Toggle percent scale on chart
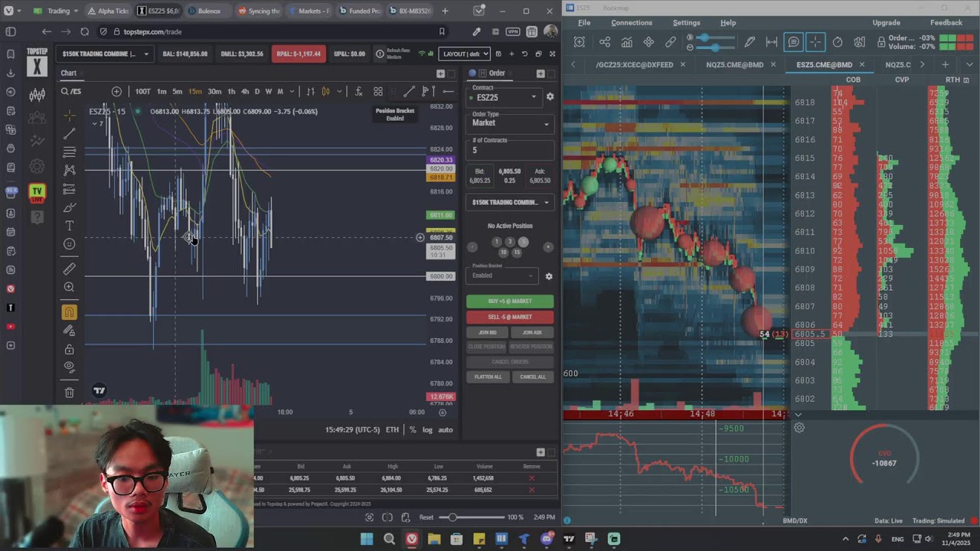The image size is (980, 551). click(413, 430)
